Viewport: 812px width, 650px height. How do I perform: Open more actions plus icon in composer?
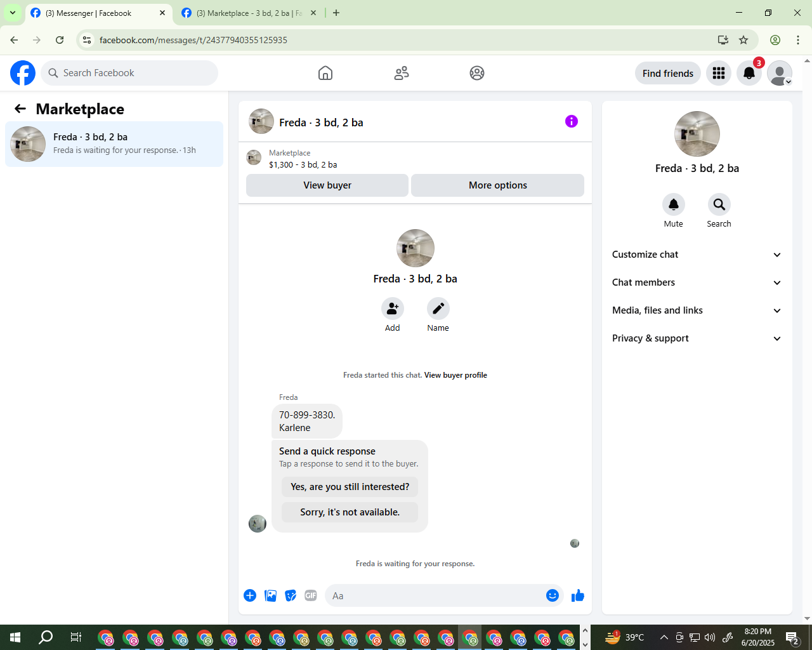pos(250,595)
